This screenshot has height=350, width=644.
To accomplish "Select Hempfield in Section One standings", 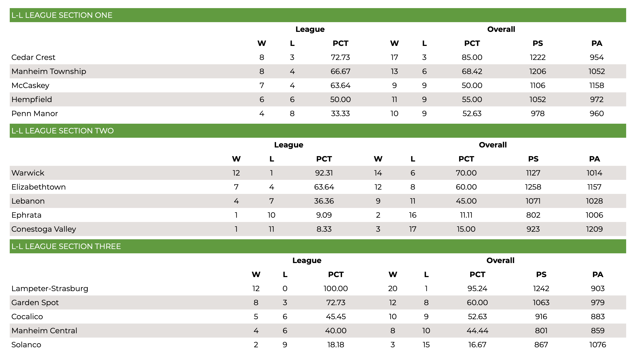I will [32, 99].
